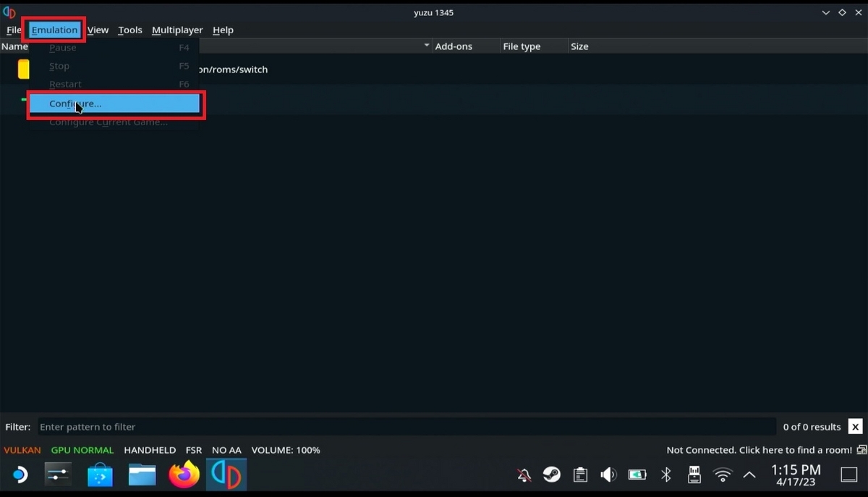Viewport: 868px width, 497px height.
Task: Open the Steam Deck application launcher
Action: coord(20,475)
